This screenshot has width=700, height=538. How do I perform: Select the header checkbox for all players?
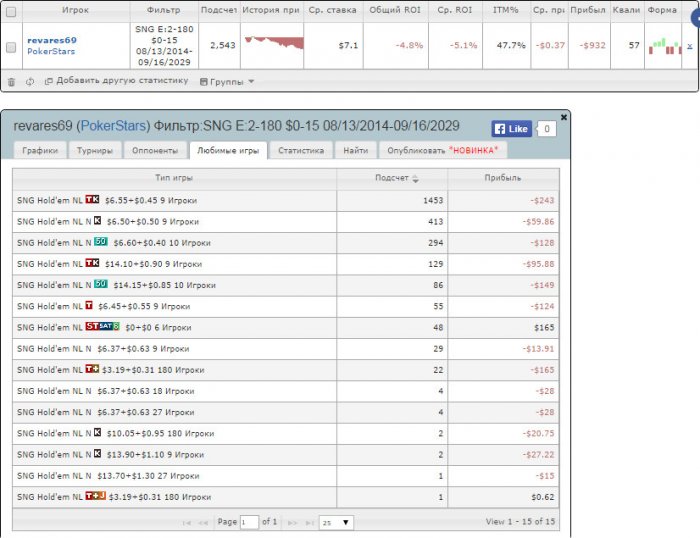click(11, 12)
